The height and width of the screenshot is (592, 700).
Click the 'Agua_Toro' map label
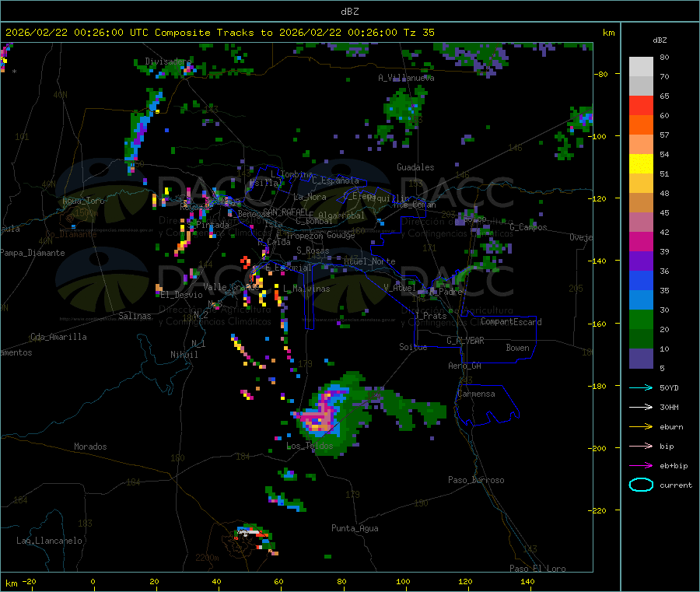[83, 201]
